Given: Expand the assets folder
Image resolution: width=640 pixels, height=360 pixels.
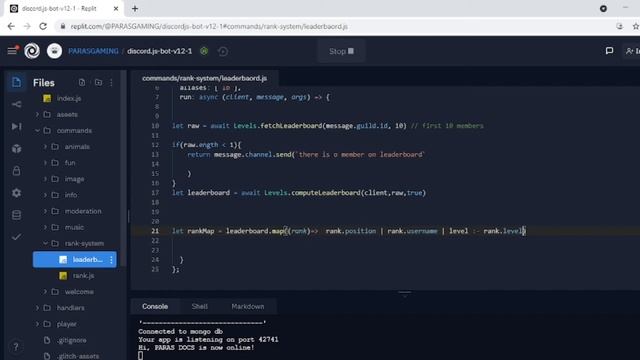Looking at the screenshot, I should 37,114.
